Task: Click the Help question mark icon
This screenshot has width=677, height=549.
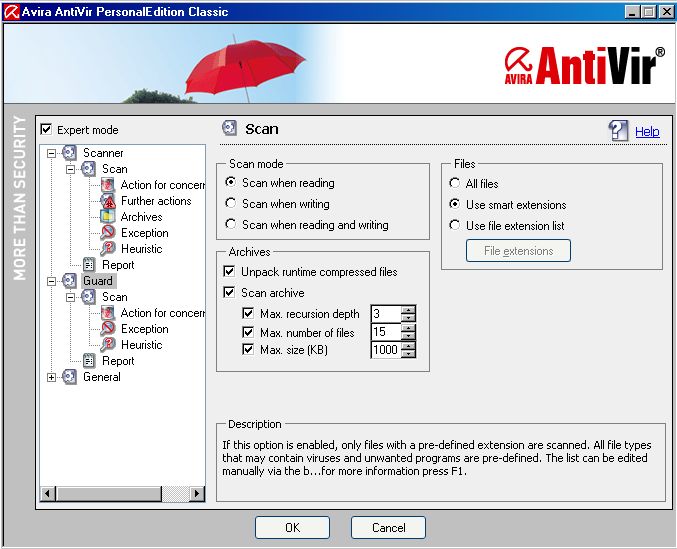Action: 618,130
